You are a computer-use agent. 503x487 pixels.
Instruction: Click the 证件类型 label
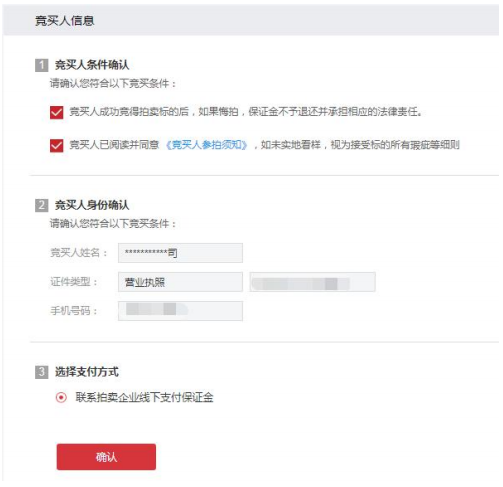coord(74,282)
